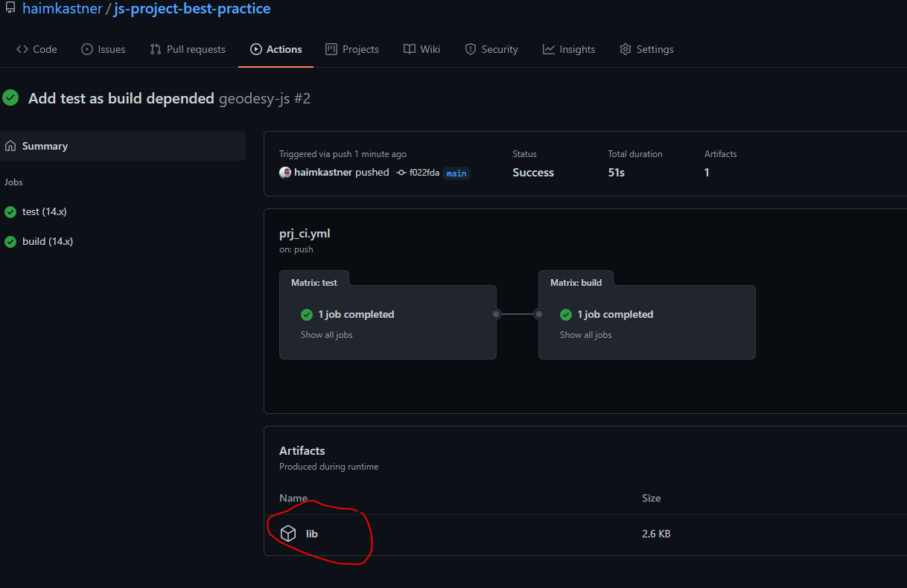Open the js-project-best-practice repository link
Viewport: 907px width, 588px height.
pos(192,9)
